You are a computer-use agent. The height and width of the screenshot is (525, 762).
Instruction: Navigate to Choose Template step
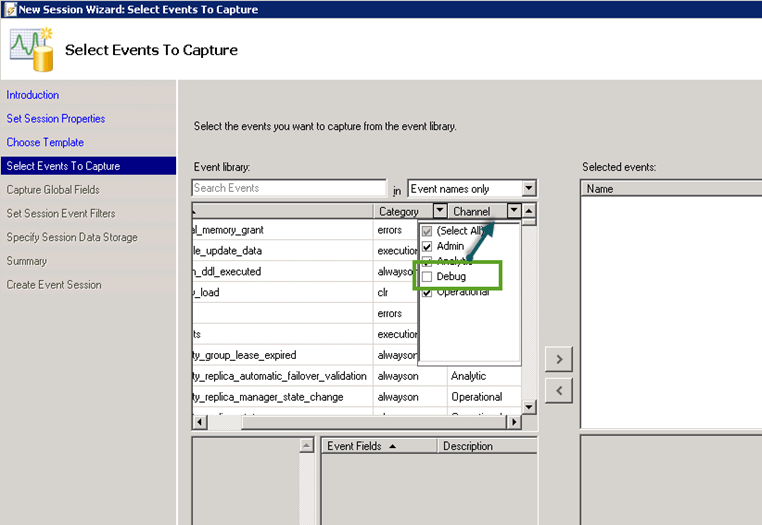(45, 142)
